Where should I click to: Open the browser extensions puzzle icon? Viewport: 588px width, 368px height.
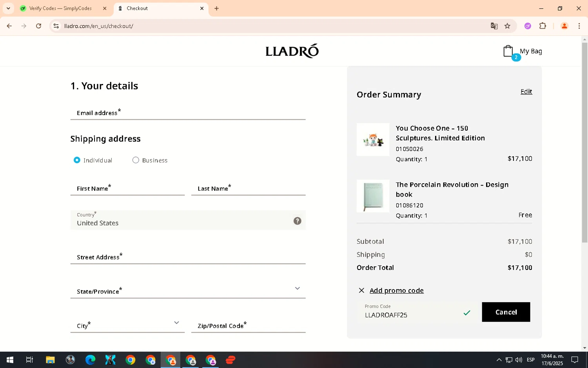click(543, 26)
